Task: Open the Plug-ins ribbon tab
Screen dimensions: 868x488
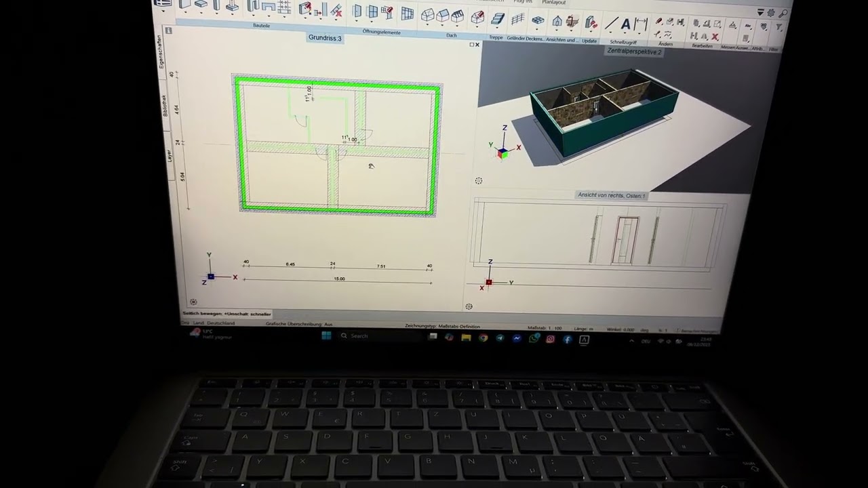Action: click(523, 1)
